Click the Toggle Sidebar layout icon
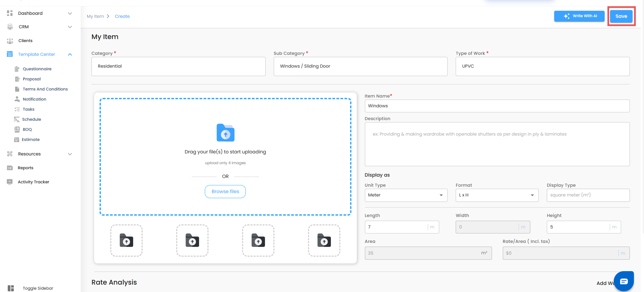The width and height of the screenshot is (644, 292). pyautogui.click(x=11, y=288)
